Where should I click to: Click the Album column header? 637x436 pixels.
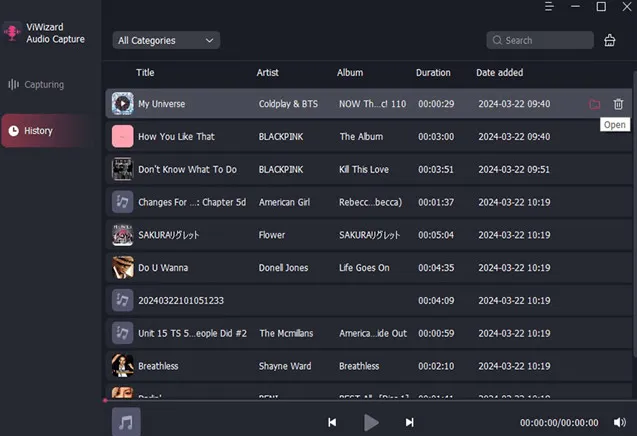pos(350,73)
